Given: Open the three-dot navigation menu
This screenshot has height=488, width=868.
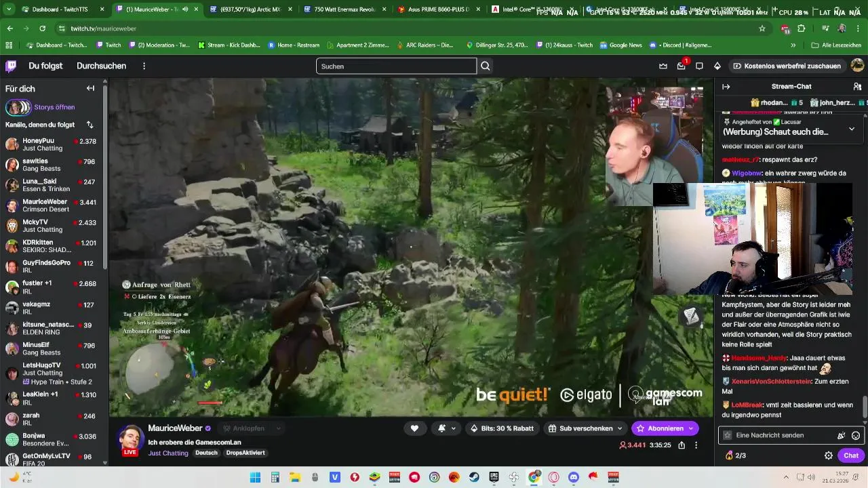Looking at the screenshot, I should click(x=144, y=66).
